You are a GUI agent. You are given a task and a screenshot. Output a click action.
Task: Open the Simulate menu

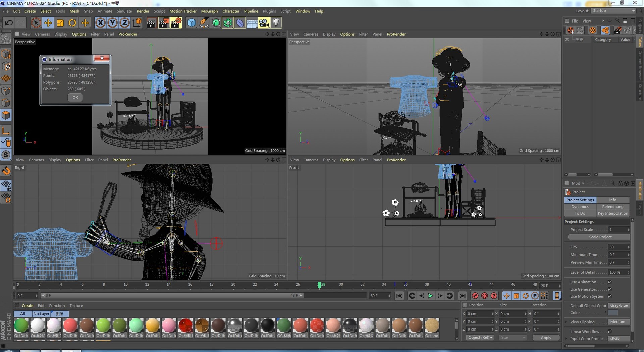(124, 11)
